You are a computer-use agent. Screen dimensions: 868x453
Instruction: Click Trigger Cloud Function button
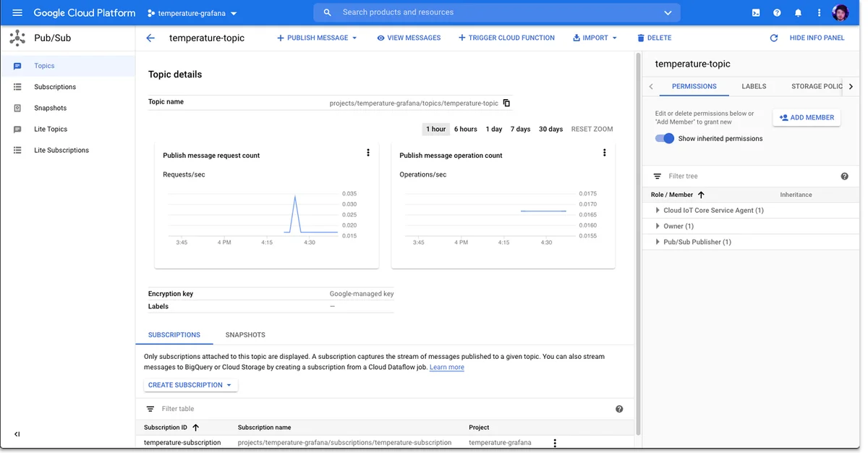506,38
